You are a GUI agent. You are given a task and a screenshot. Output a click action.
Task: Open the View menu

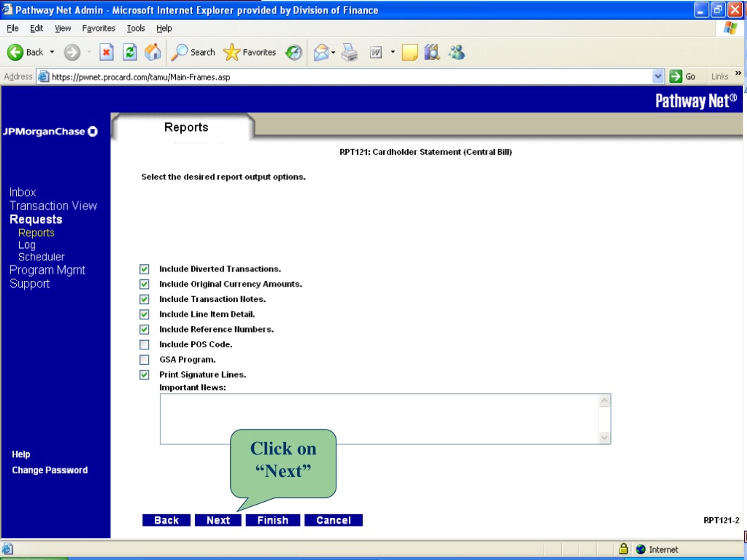coord(63,28)
